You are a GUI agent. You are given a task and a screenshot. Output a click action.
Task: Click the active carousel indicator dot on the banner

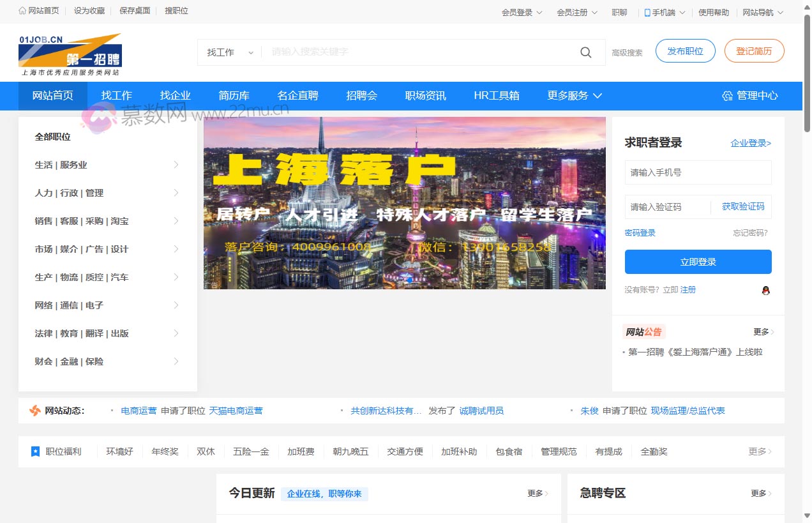click(409, 280)
